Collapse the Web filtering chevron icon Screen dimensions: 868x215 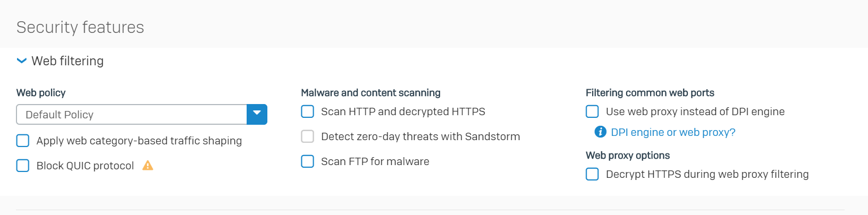coord(22,61)
